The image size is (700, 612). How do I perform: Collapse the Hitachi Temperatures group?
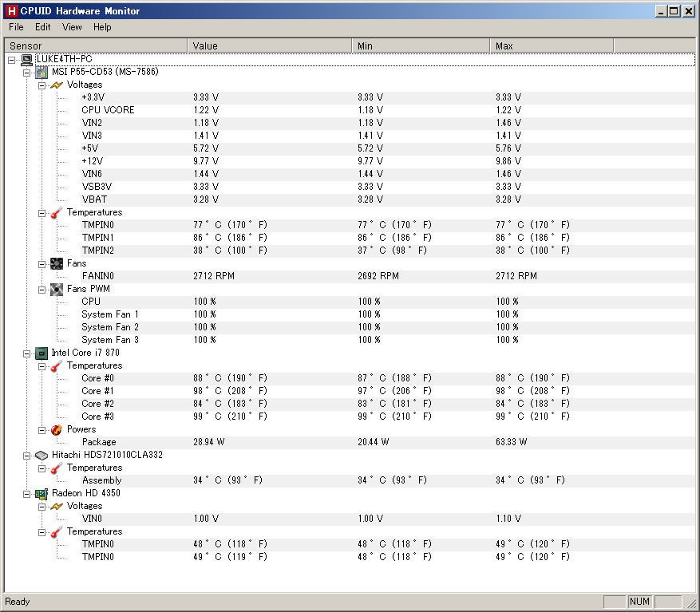point(42,468)
